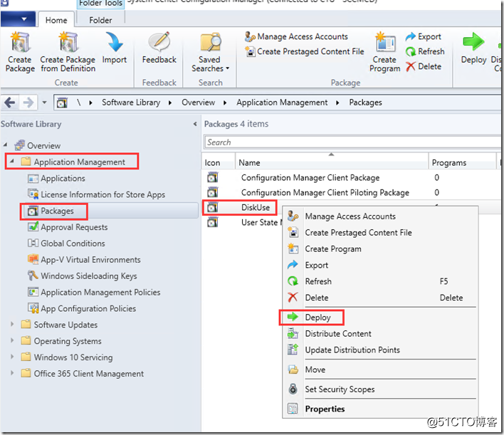Screen dimensions: 504x435
Task: Click Create Package from Definition icon
Action: point(68,42)
